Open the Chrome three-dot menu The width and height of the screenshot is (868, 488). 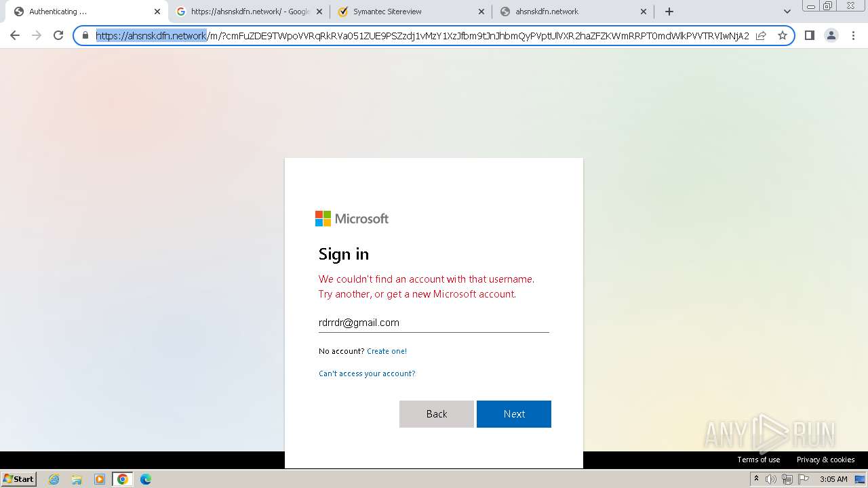point(853,35)
